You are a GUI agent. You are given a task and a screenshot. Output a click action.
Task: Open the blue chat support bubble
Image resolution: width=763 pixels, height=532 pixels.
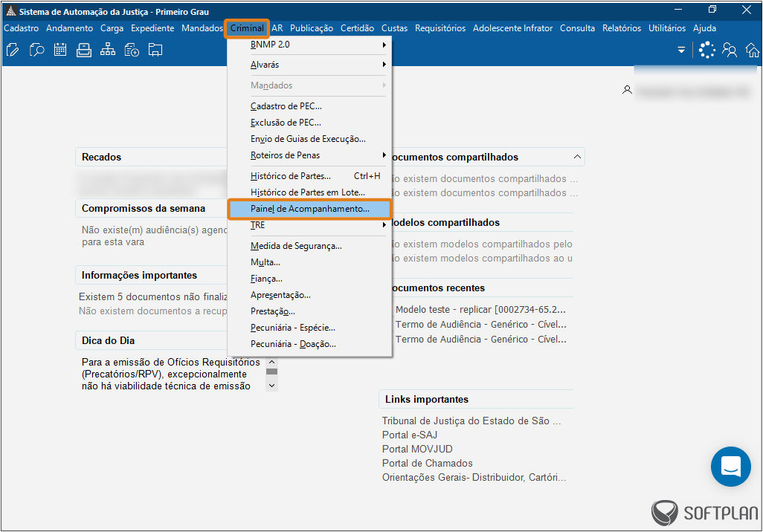point(730,467)
